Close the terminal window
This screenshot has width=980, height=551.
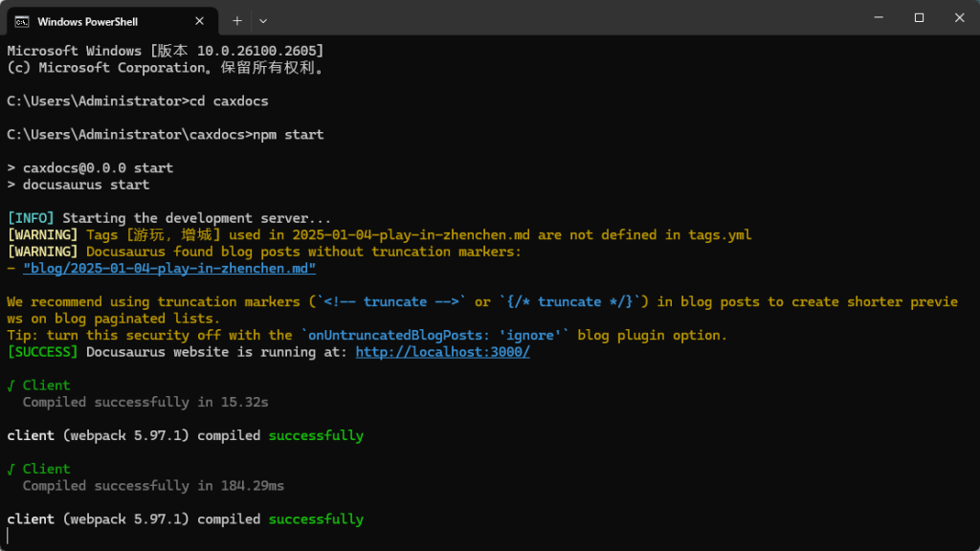959,17
